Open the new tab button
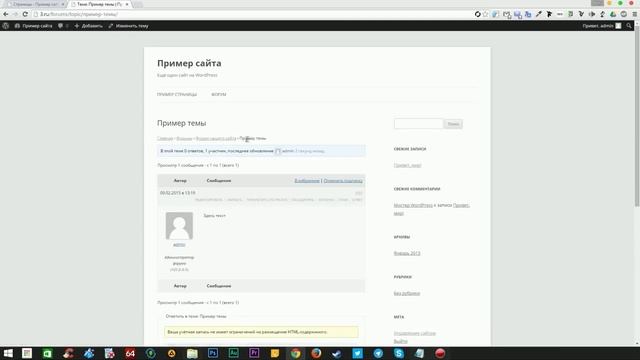The image size is (640, 360). coord(138,4)
